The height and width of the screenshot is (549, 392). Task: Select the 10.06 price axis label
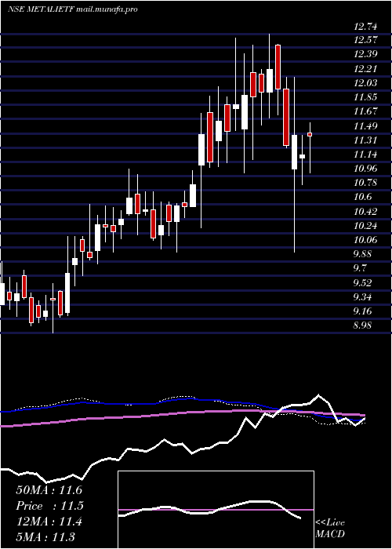365,241
